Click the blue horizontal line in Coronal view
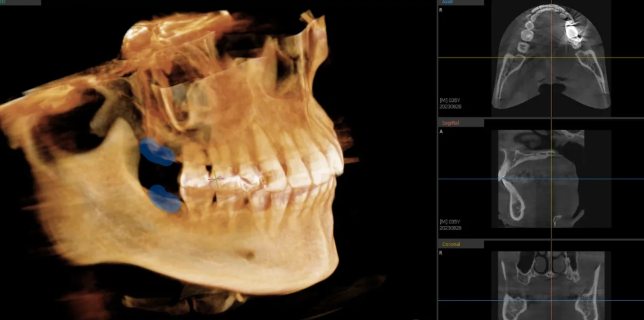Screen dimensions: 644x320 coord(467,301)
